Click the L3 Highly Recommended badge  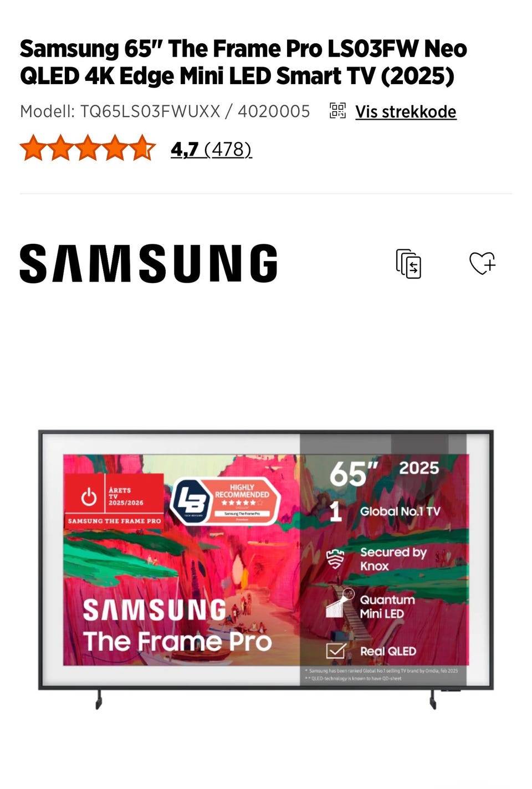tap(226, 501)
